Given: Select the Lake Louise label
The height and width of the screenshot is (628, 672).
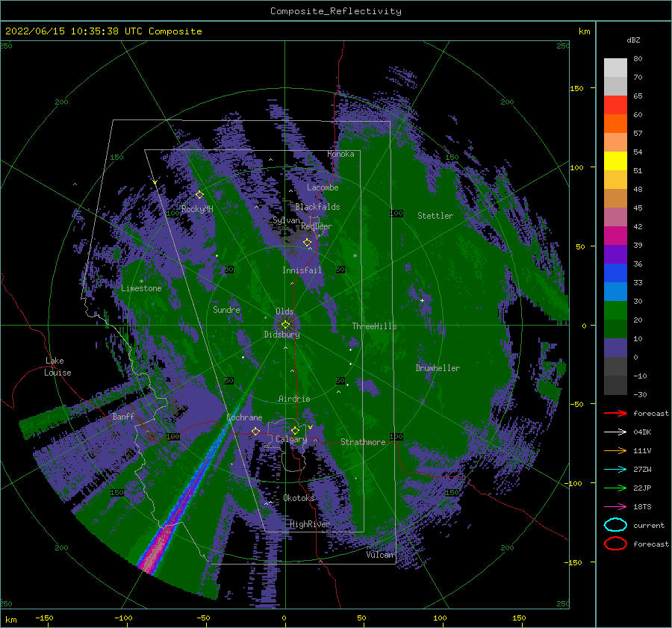Looking at the screenshot, I should point(58,367).
